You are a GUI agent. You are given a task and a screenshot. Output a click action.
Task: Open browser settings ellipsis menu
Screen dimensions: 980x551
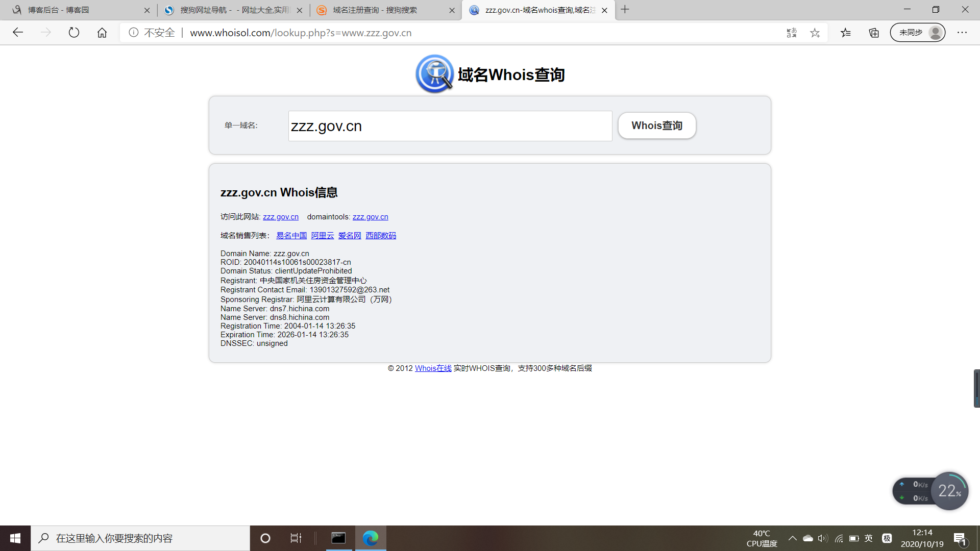pyautogui.click(x=962, y=33)
